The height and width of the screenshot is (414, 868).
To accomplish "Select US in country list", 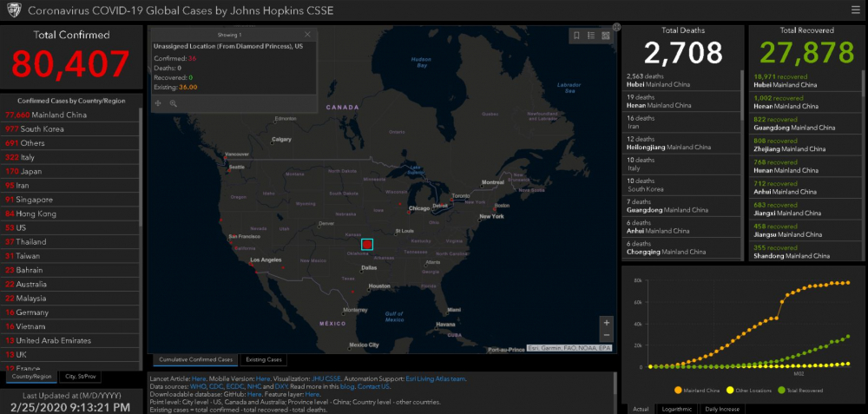I will tap(69, 228).
